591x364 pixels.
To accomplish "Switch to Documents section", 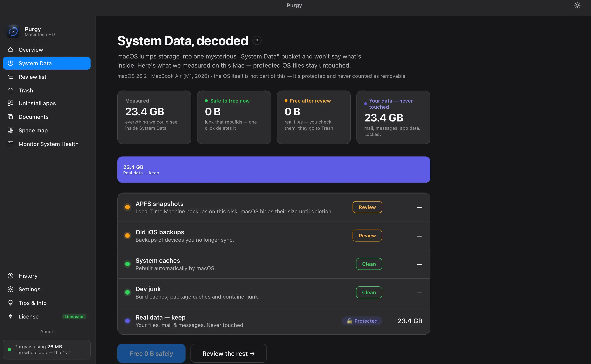I will [47, 117].
